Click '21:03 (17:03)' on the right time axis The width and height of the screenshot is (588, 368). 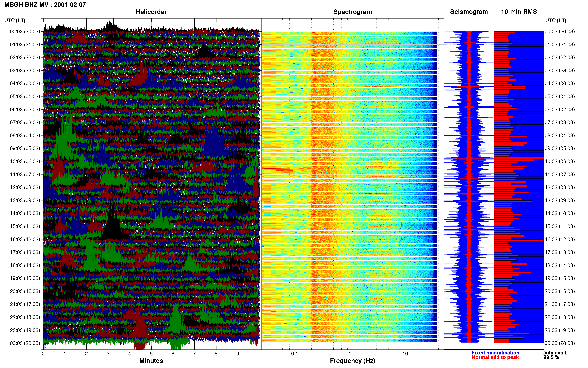[560, 304]
